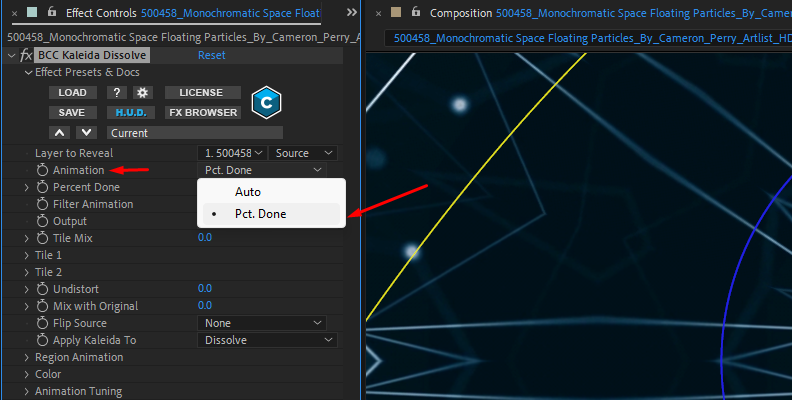Viewport: 792px width, 400px height.
Task: Expand Region Animation group
Action: point(27,357)
